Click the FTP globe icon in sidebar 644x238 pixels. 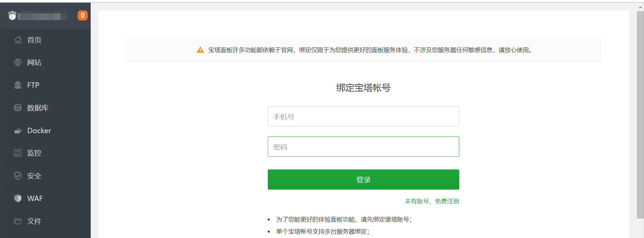click(x=18, y=85)
